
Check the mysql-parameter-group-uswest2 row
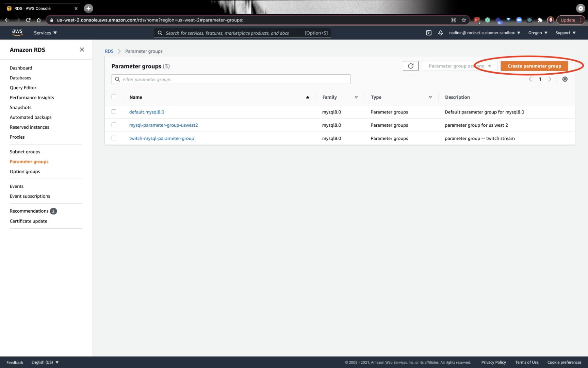tap(114, 125)
